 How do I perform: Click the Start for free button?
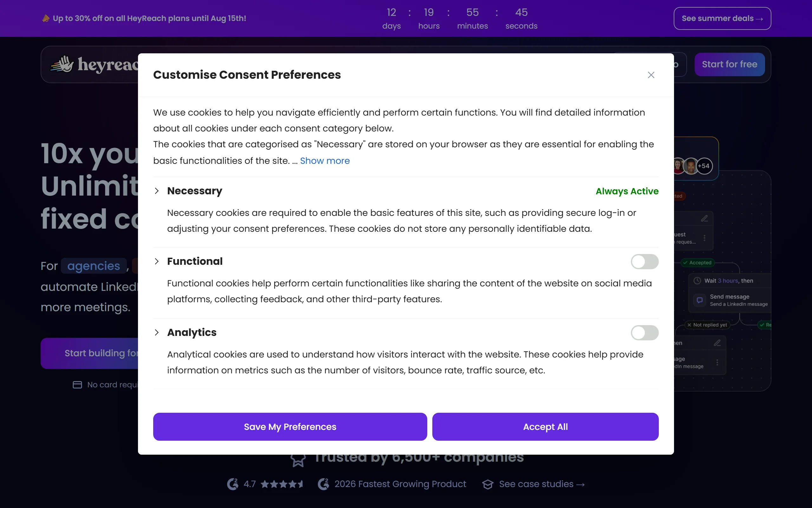click(x=730, y=64)
